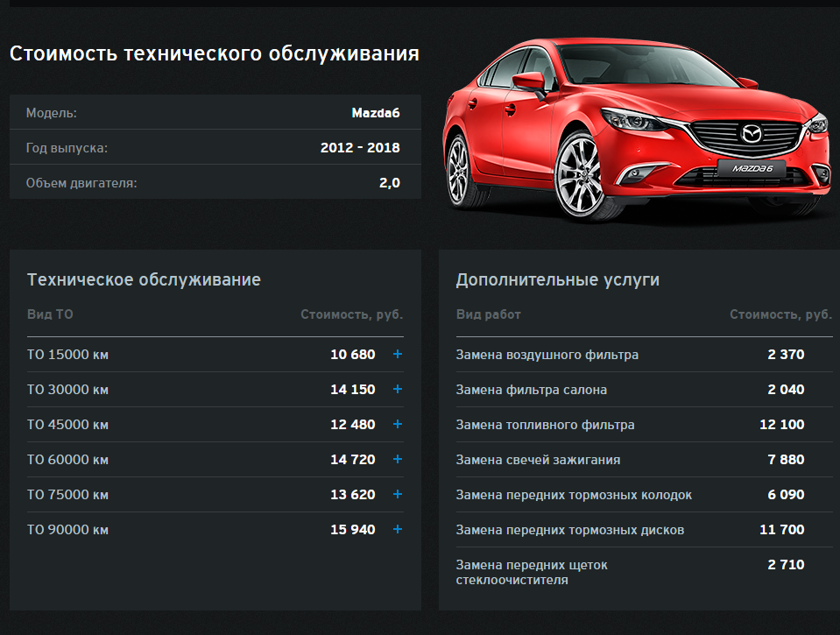The width and height of the screenshot is (840, 635).
Task: Click the 12 480 price value
Action: 352,425
